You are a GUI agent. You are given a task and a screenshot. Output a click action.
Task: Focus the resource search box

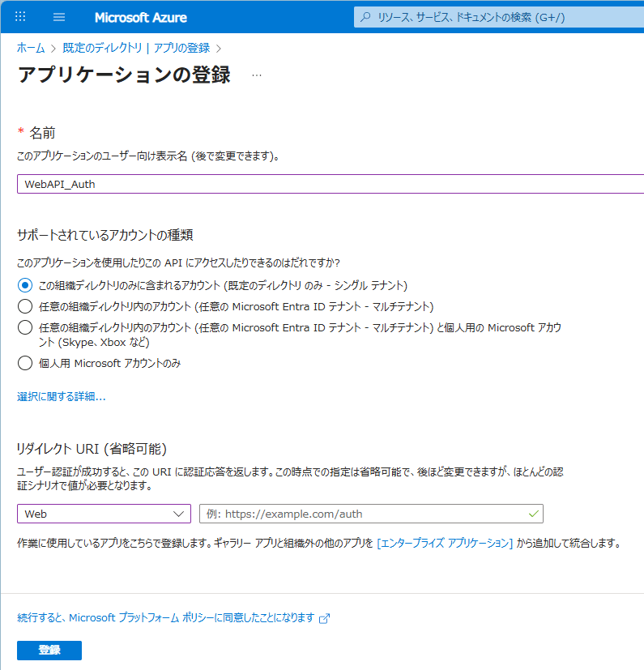click(x=499, y=17)
